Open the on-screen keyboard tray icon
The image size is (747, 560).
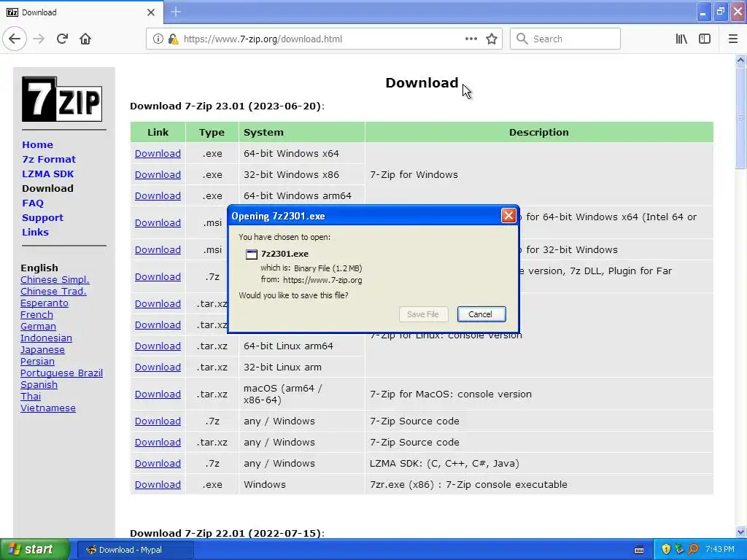639,550
